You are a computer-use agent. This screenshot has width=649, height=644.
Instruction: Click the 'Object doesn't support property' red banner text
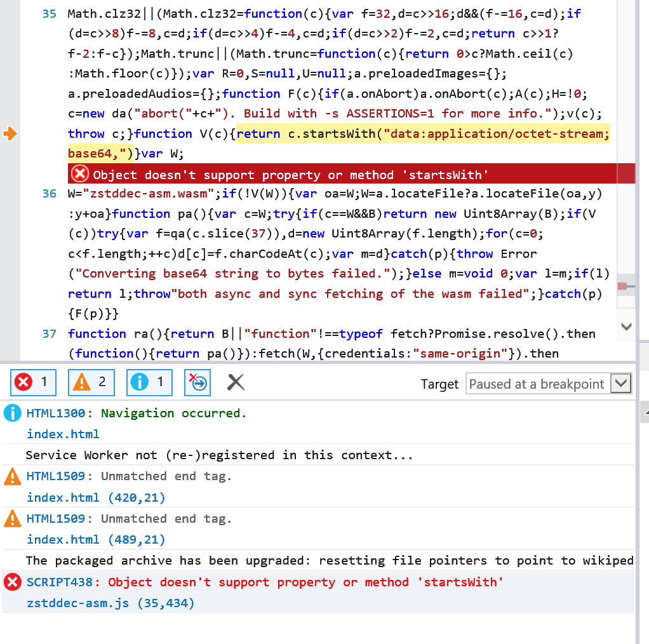click(x=291, y=175)
